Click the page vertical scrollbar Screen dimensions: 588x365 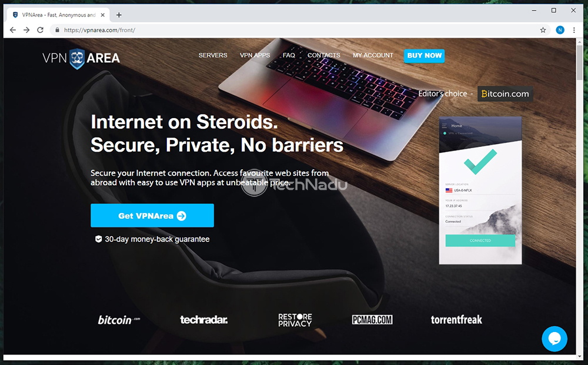click(579, 197)
